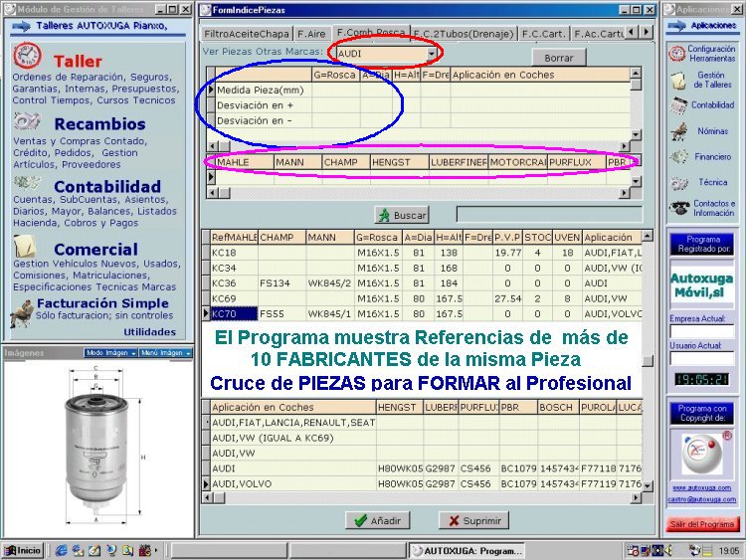The height and width of the screenshot is (560, 746).
Task: Select the KC36 reference cell
Action: click(234, 283)
